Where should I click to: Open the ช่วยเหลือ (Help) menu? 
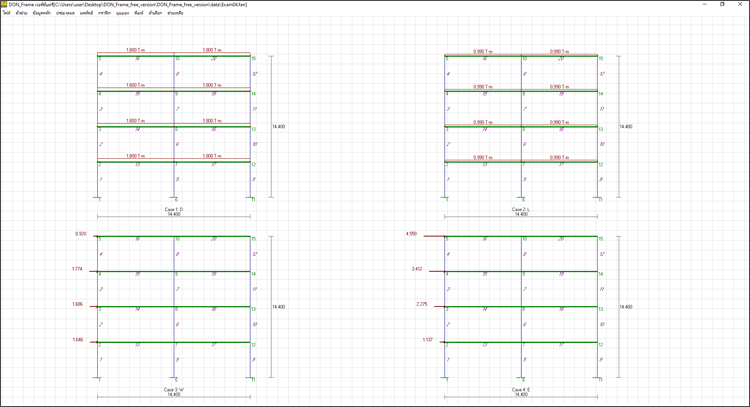[175, 12]
